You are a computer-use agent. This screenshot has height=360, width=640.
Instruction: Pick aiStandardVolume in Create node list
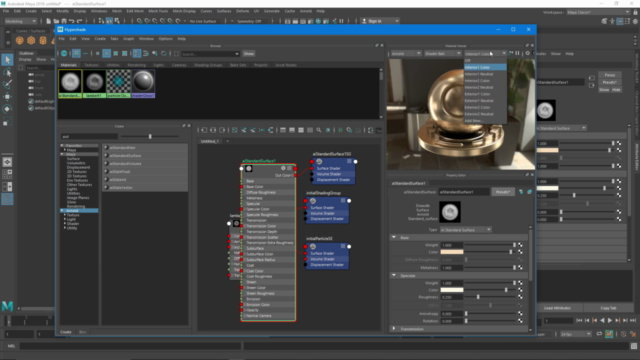(x=145, y=164)
